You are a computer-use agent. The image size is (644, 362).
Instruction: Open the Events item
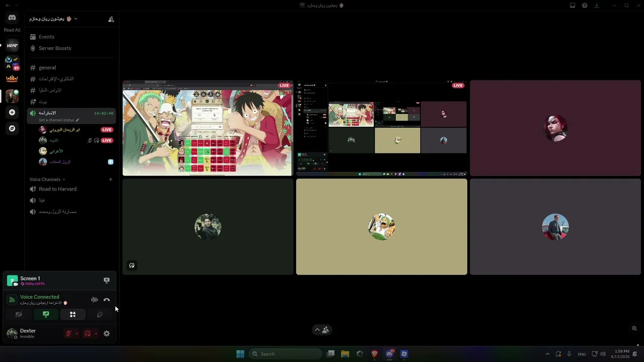[71, 37]
